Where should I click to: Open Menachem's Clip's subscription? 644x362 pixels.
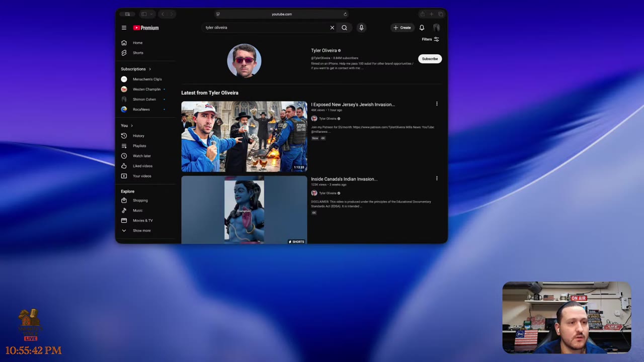[147, 79]
